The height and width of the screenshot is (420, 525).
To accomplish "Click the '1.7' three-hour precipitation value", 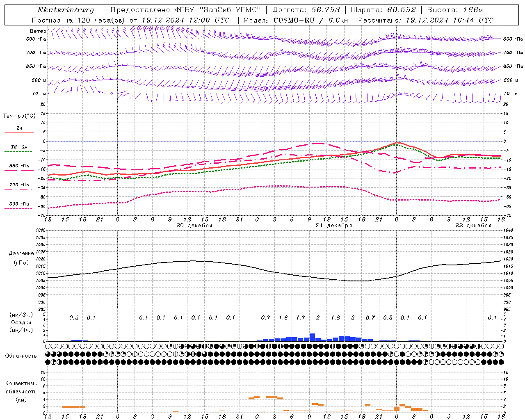I will coord(301,317).
